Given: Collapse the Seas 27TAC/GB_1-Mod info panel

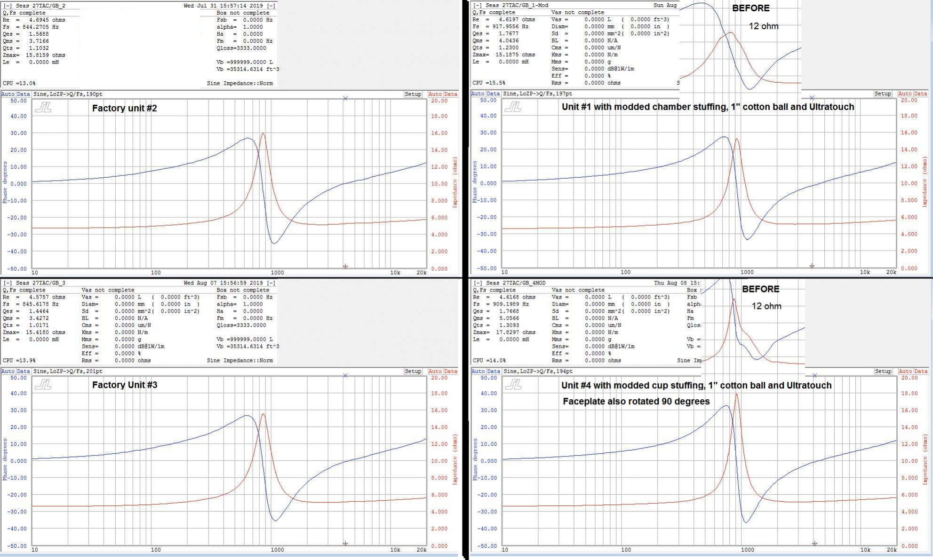Looking at the screenshot, I should click(x=478, y=5).
